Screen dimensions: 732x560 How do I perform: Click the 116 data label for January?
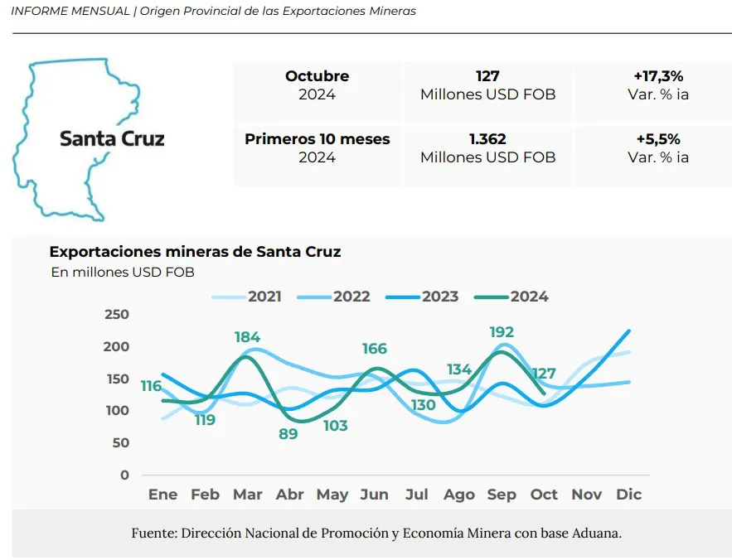pos(151,386)
